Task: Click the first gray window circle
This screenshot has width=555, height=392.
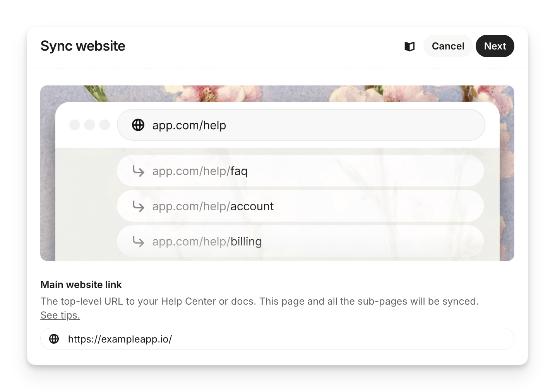Action: pyautogui.click(x=75, y=125)
